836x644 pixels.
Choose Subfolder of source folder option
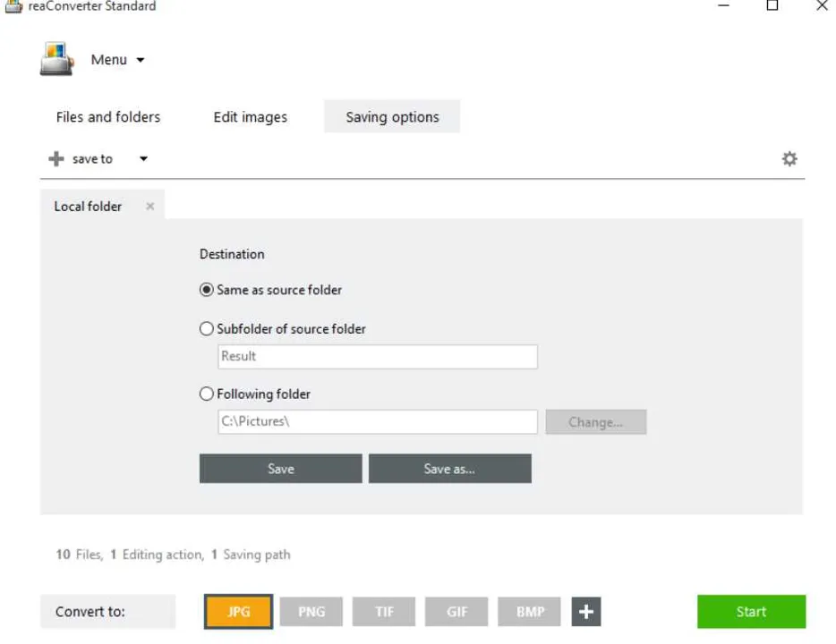pos(283,328)
